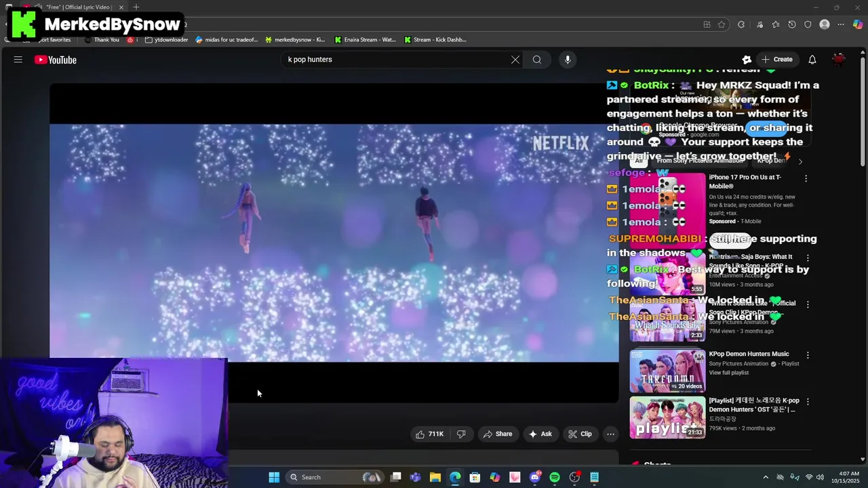The width and height of the screenshot is (868, 488).
Task: Show more filter chips with right arrow
Action: [800, 161]
